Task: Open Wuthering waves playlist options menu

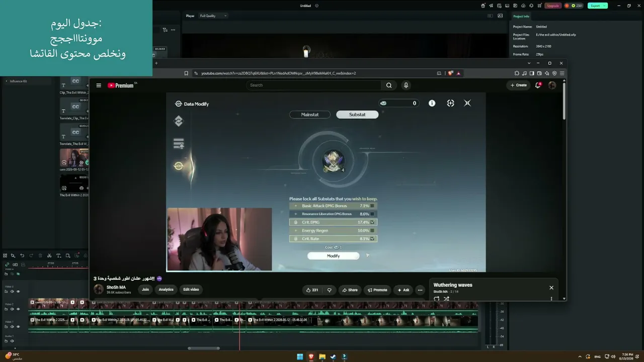Action: coord(551,299)
